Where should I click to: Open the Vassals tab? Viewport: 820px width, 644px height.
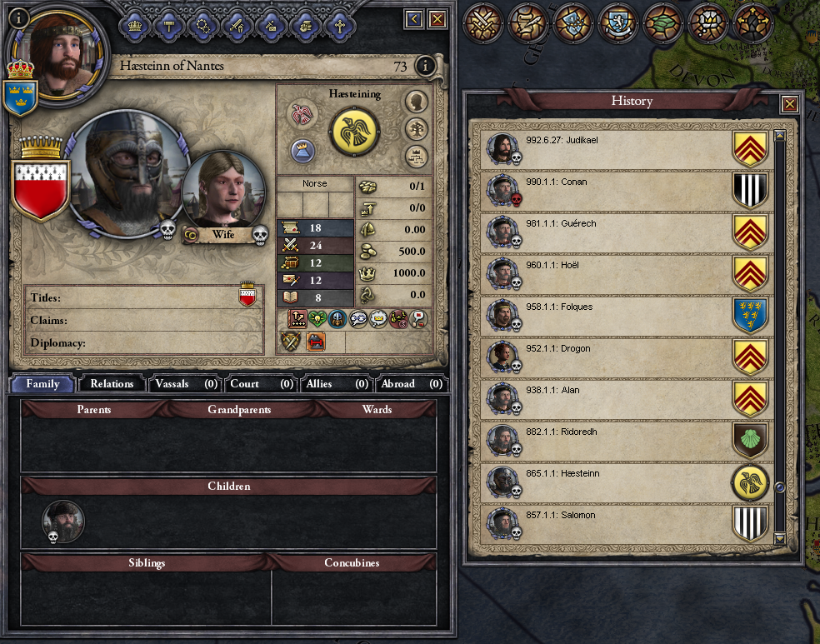pos(185,384)
